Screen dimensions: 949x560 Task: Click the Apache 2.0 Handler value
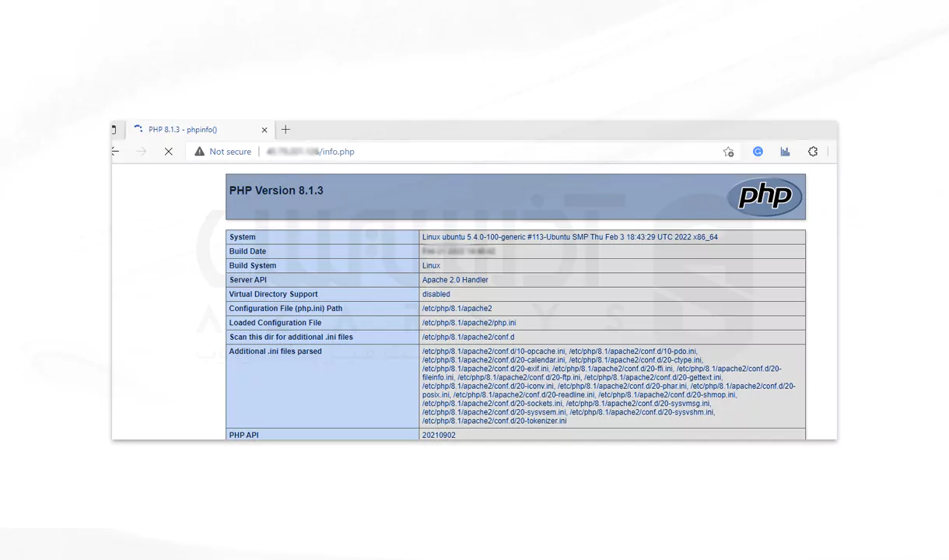(455, 280)
